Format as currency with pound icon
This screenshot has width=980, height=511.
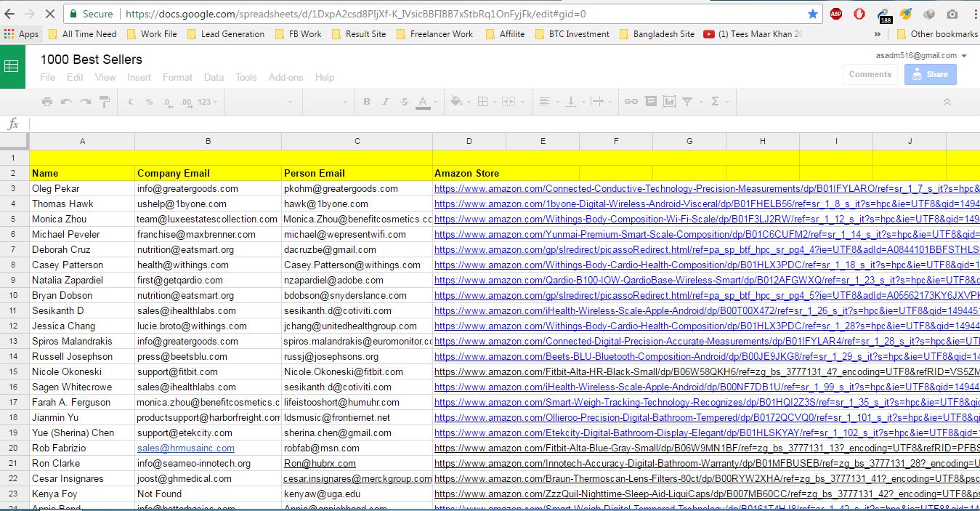[x=131, y=102]
